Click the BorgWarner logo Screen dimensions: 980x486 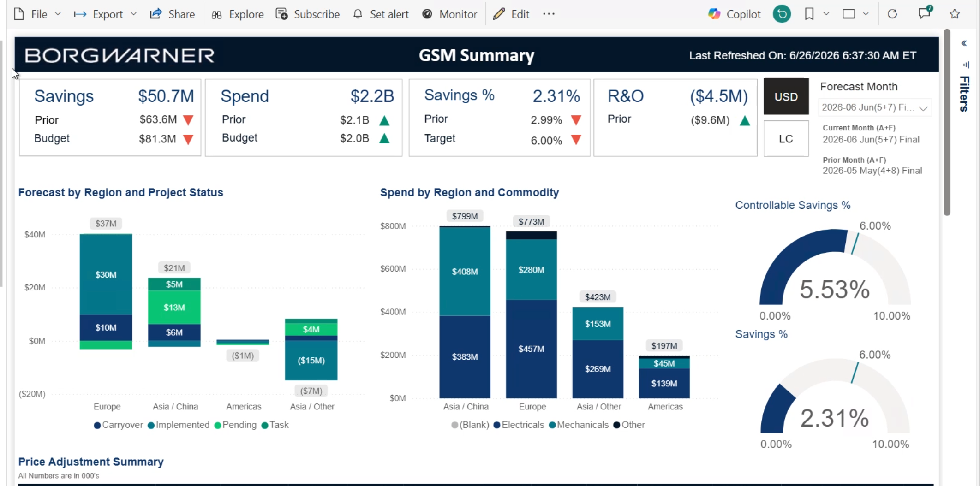point(120,56)
